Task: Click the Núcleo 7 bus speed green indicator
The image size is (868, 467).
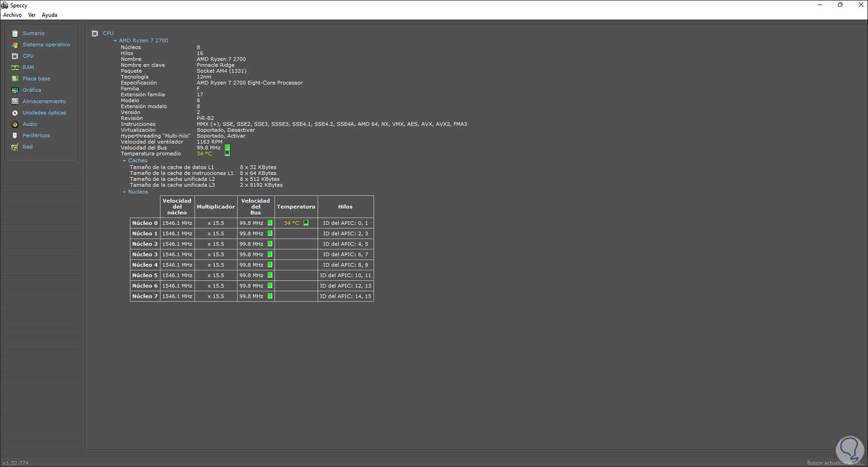Action: (270, 296)
